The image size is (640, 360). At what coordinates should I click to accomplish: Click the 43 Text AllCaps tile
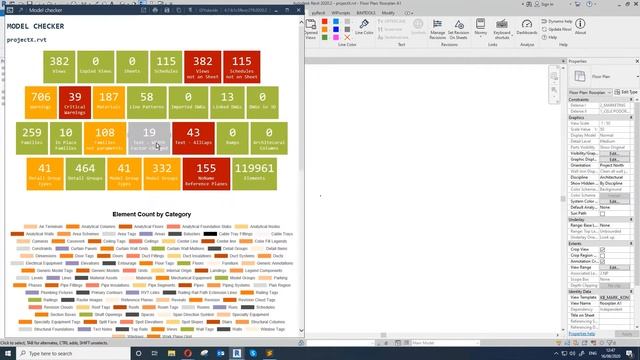click(x=193, y=138)
